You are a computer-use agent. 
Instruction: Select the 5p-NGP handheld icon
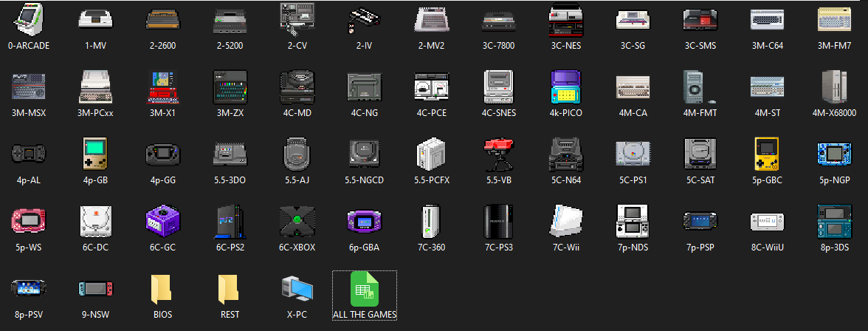coord(834,154)
